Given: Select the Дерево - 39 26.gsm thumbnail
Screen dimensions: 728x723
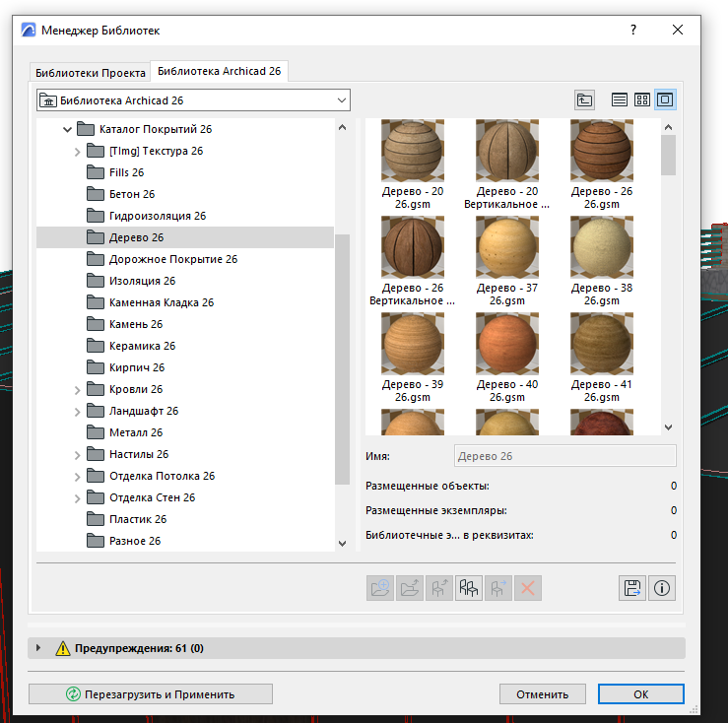Looking at the screenshot, I should point(413,344).
